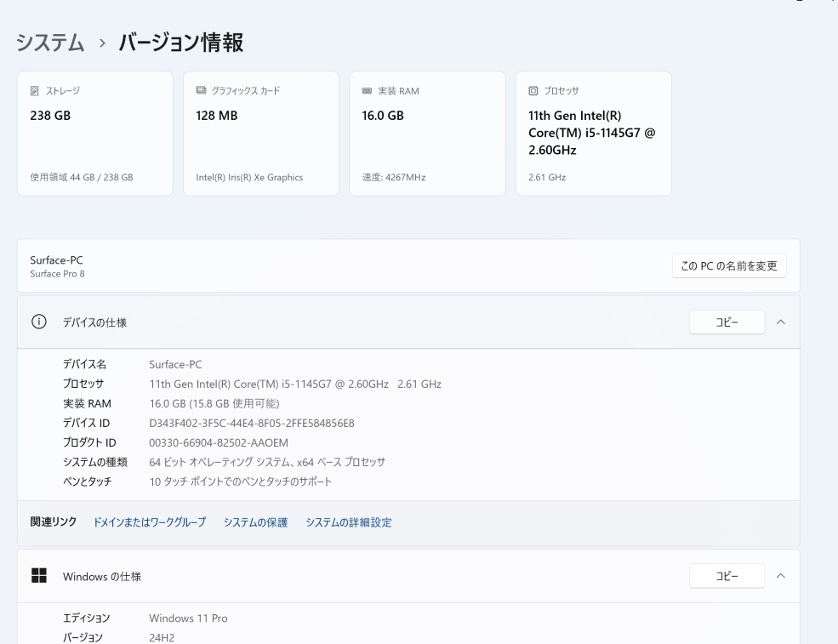The image size is (838, 644).
Task: Click the Windows logo beside Windows の仕様
Action: 39,576
